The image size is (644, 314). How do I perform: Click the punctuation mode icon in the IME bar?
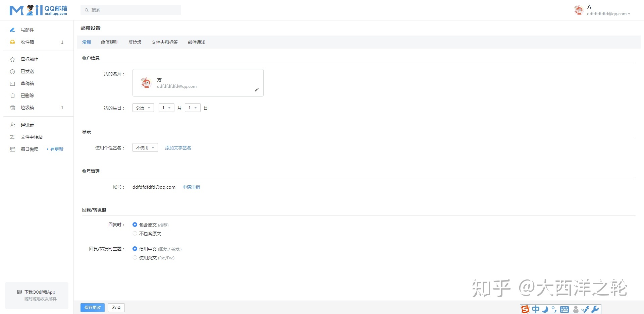pos(554,309)
